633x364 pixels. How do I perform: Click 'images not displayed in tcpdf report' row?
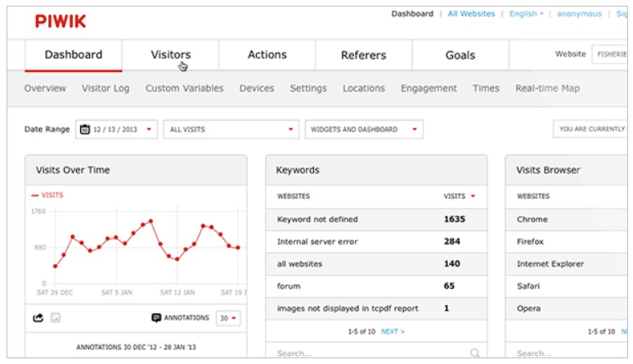(x=376, y=308)
